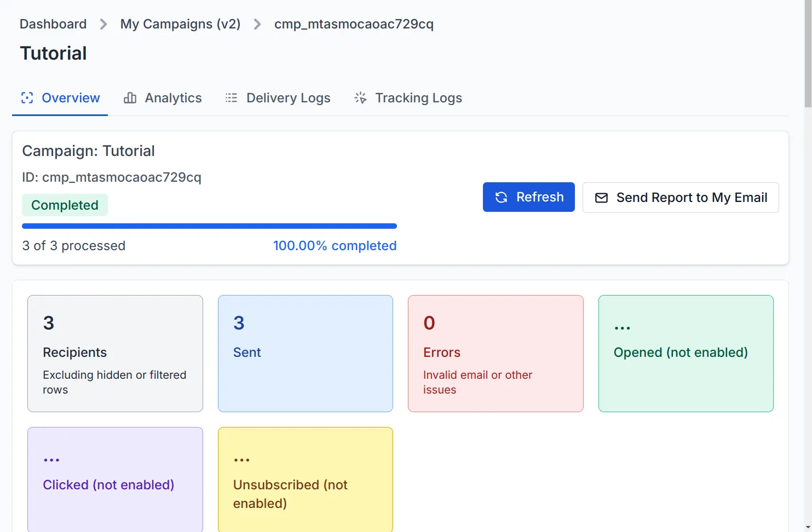812x532 pixels.
Task: Click the Delivery Logs list icon
Action: coord(231,97)
